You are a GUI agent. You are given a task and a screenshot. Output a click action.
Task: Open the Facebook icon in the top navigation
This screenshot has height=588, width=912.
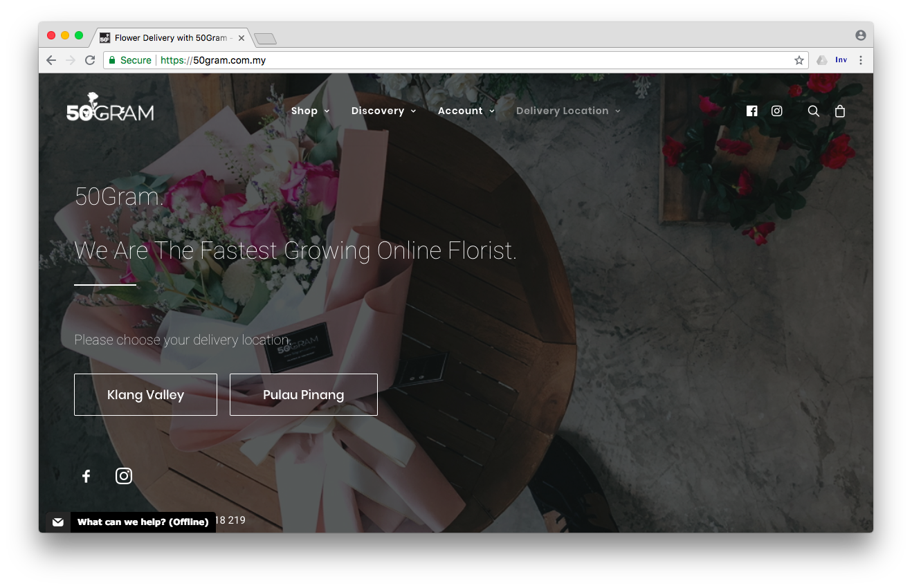(751, 111)
